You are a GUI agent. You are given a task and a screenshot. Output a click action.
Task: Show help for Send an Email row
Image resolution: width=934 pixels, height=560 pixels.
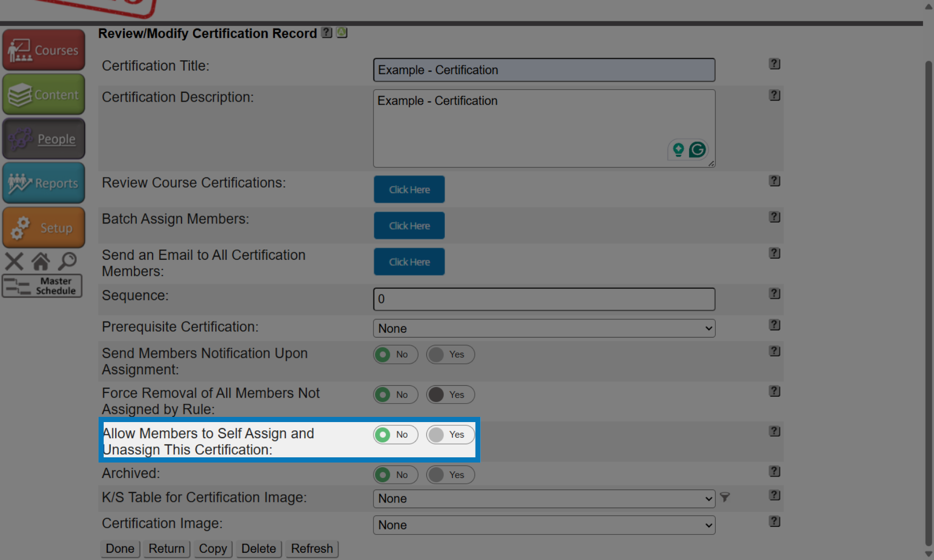click(774, 254)
